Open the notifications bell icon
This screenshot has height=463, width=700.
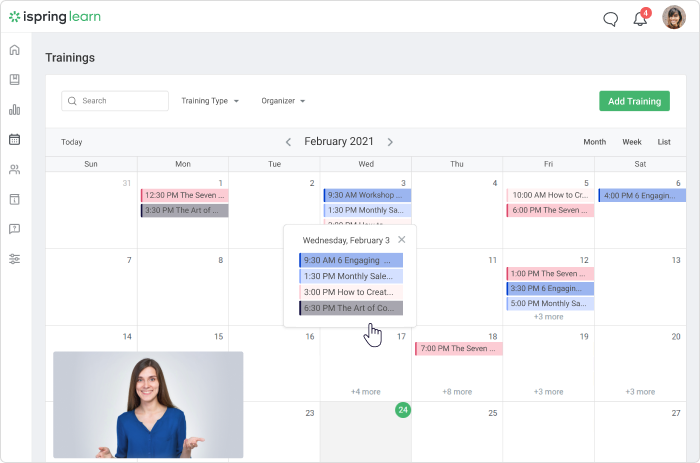[641, 18]
